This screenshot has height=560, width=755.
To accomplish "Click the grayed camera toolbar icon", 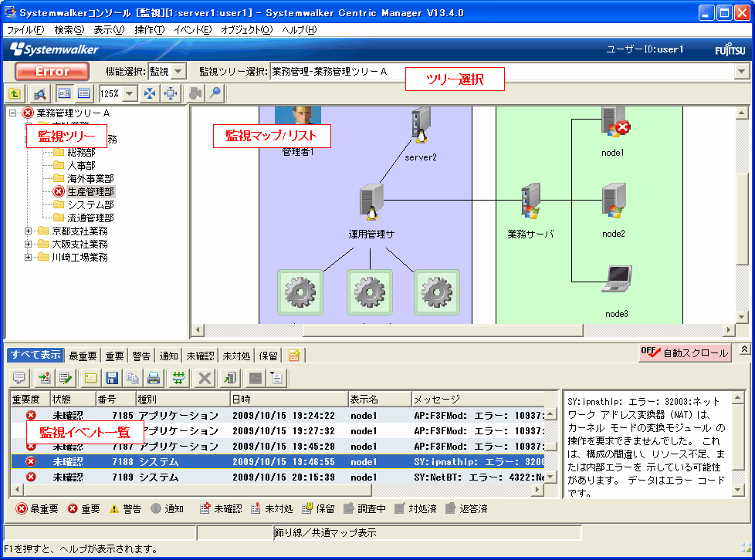I will [195, 94].
